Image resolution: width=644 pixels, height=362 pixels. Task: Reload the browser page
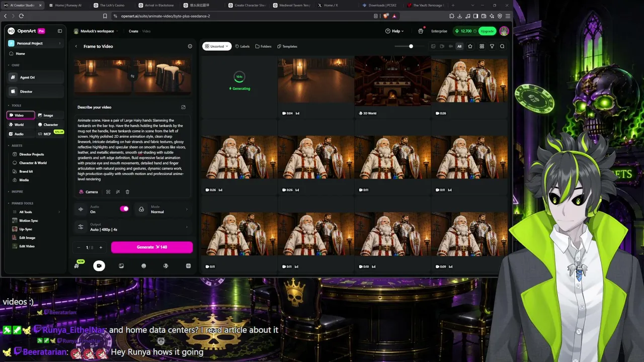[x=21, y=16]
